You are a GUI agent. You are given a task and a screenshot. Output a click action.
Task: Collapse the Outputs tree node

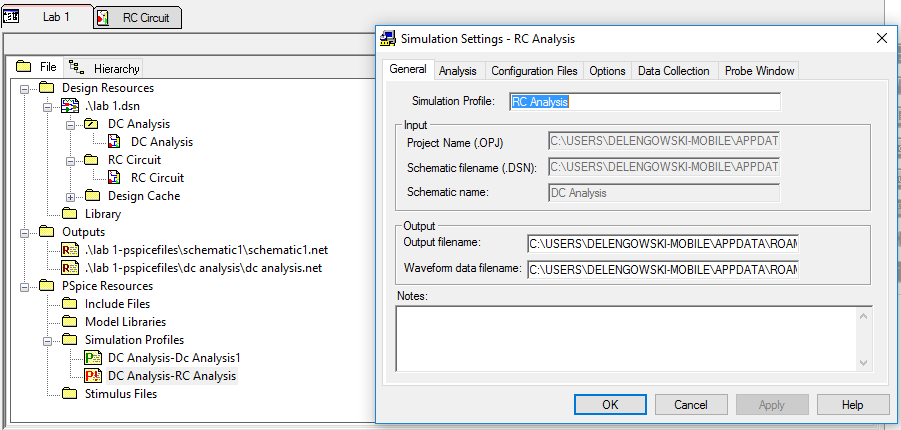(x=24, y=233)
